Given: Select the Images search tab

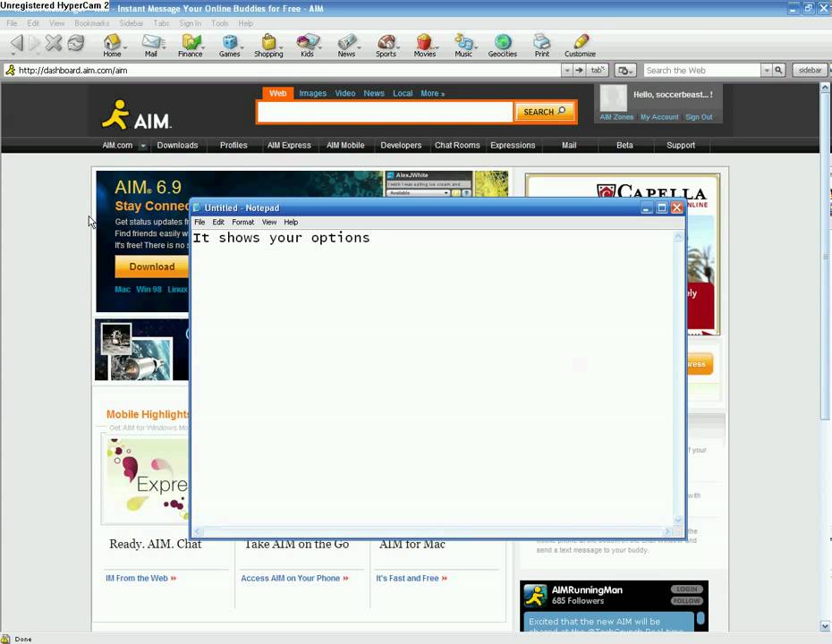Looking at the screenshot, I should (312, 93).
